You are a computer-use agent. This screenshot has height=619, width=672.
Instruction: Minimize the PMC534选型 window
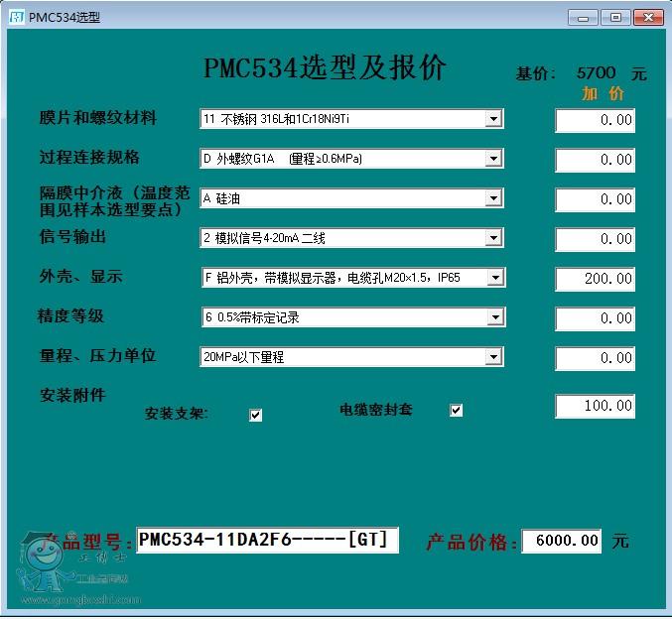tap(583, 17)
